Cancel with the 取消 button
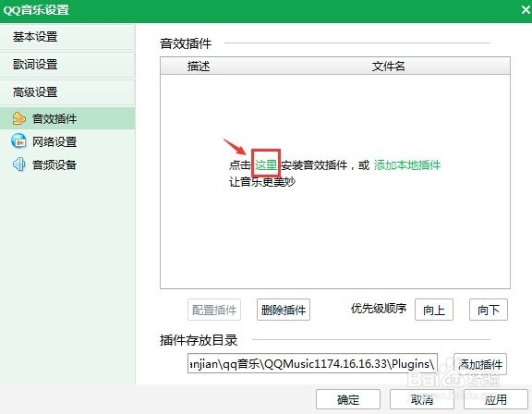The image size is (532, 414). [x=422, y=399]
